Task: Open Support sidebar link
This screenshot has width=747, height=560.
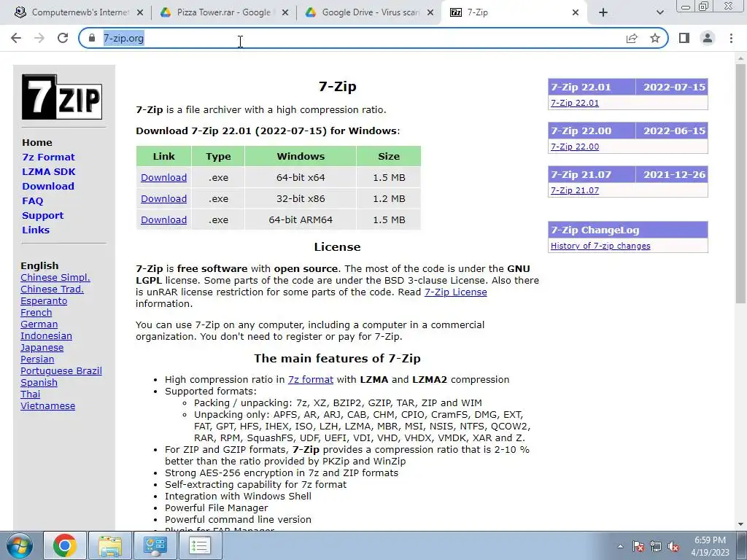Action: tap(42, 215)
